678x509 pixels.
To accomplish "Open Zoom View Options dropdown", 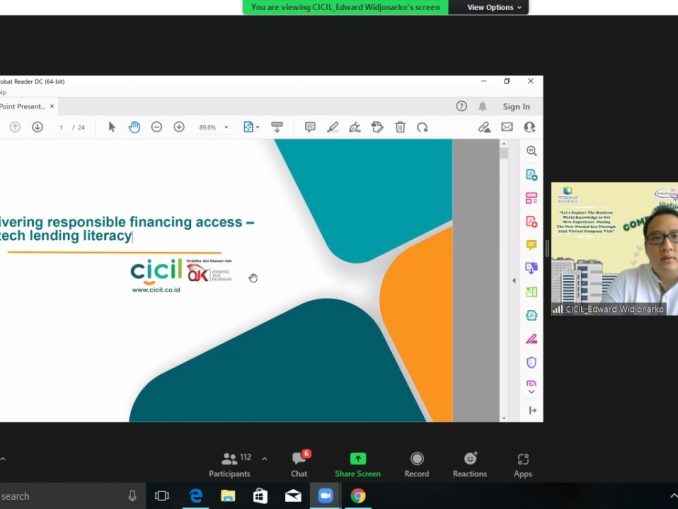I will pyautogui.click(x=493, y=7).
